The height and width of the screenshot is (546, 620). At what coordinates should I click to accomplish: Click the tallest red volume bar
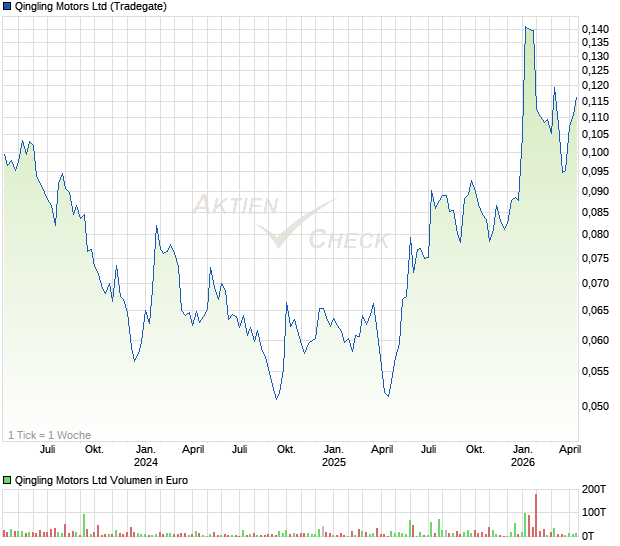click(x=536, y=516)
